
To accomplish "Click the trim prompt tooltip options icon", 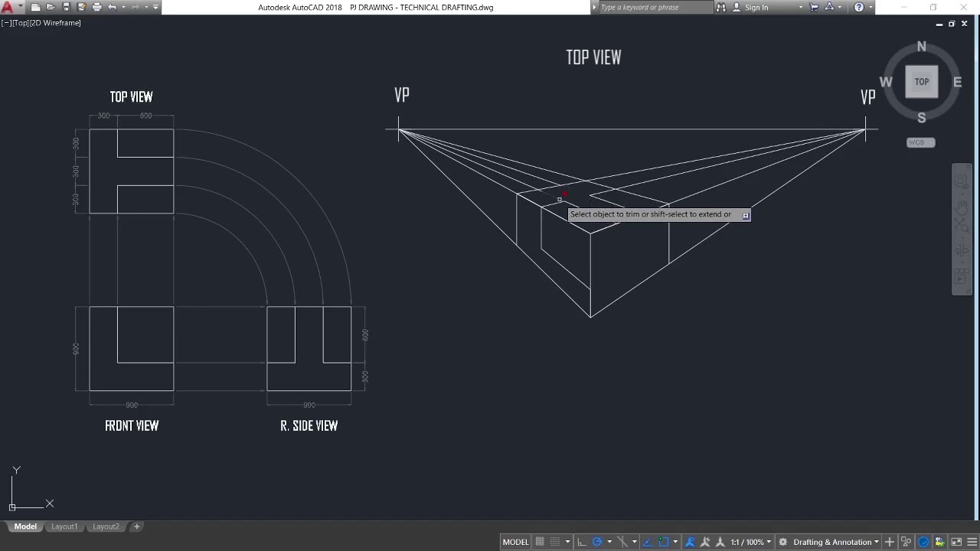I will tap(746, 216).
